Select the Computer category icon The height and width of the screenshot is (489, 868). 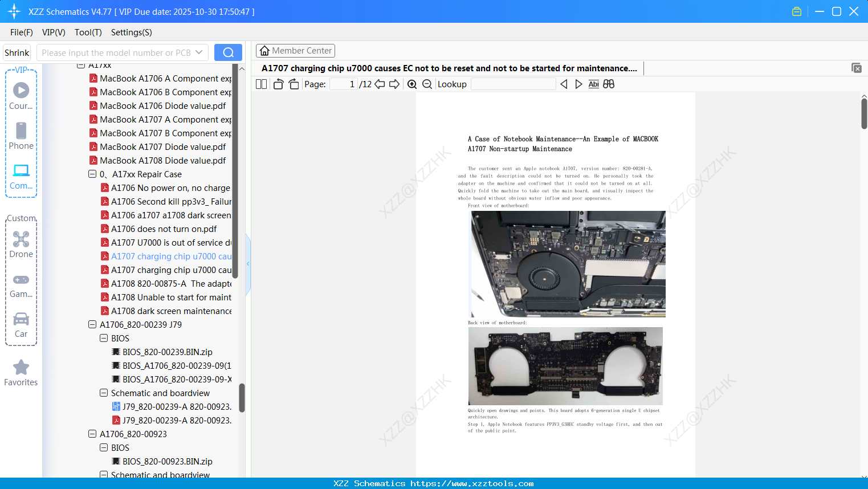click(21, 176)
